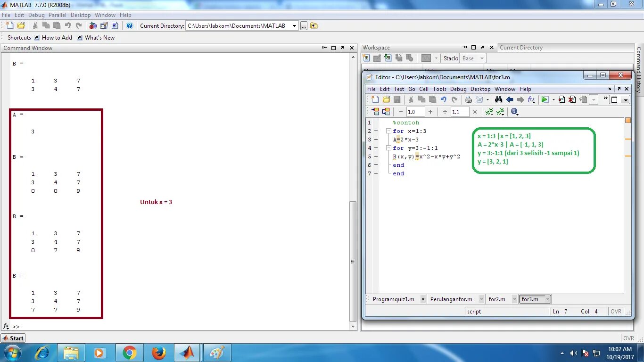The width and height of the screenshot is (644, 362).
Task: Click Find binoculars icon in Editor
Action: (498, 99)
